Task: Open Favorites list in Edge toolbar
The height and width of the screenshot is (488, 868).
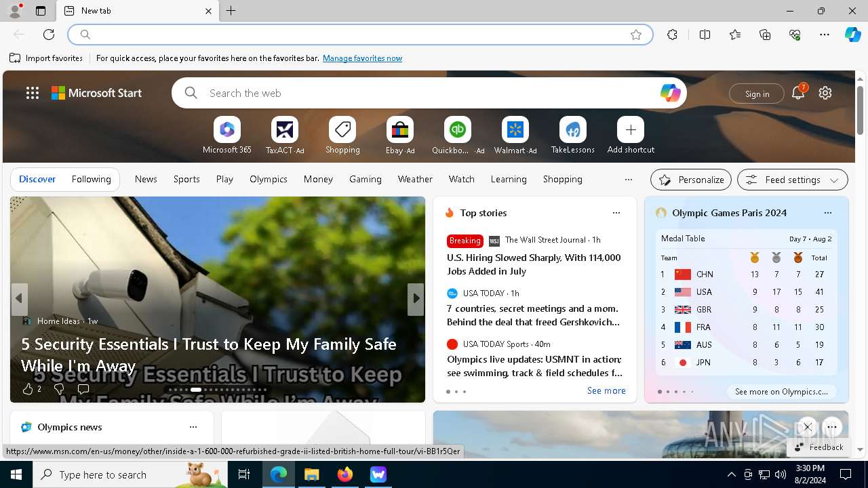Action: (735, 35)
